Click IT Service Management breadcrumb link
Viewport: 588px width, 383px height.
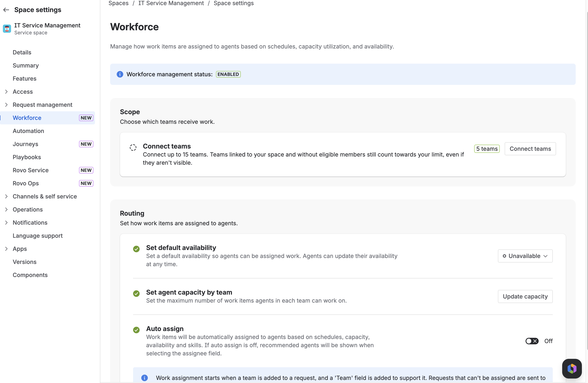(x=171, y=3)
